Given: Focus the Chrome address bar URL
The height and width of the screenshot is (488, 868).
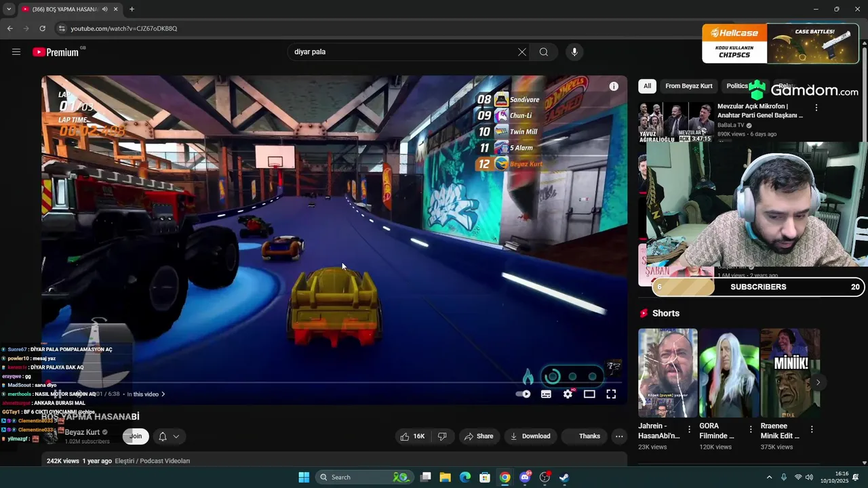Looking at the screenshot, I should [124, 28].
